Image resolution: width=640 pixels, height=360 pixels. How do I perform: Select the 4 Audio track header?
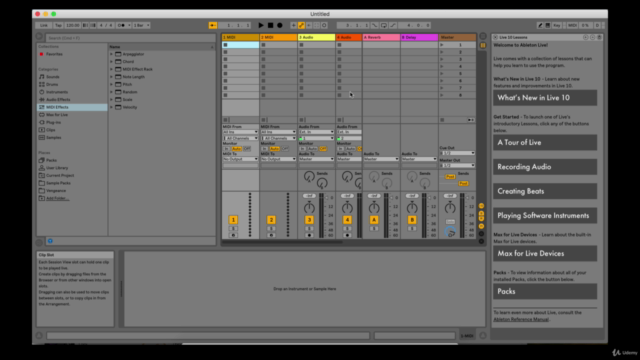click(349, 37)
